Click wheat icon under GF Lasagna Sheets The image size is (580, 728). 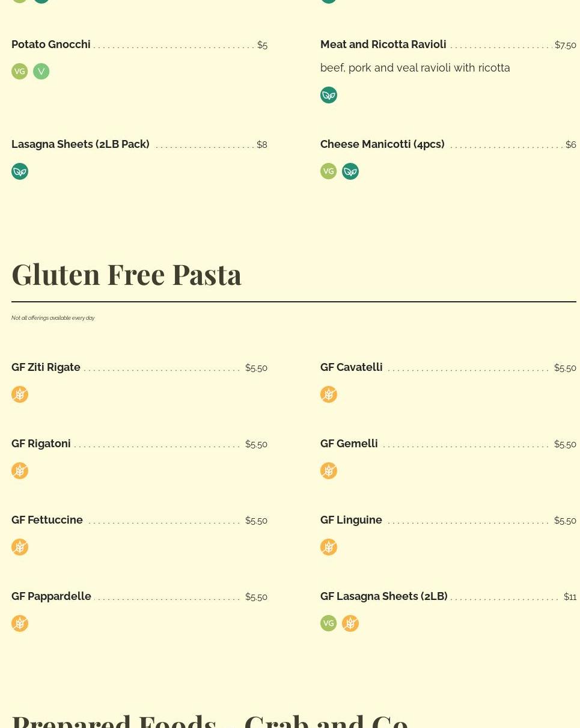coord(350,623)
